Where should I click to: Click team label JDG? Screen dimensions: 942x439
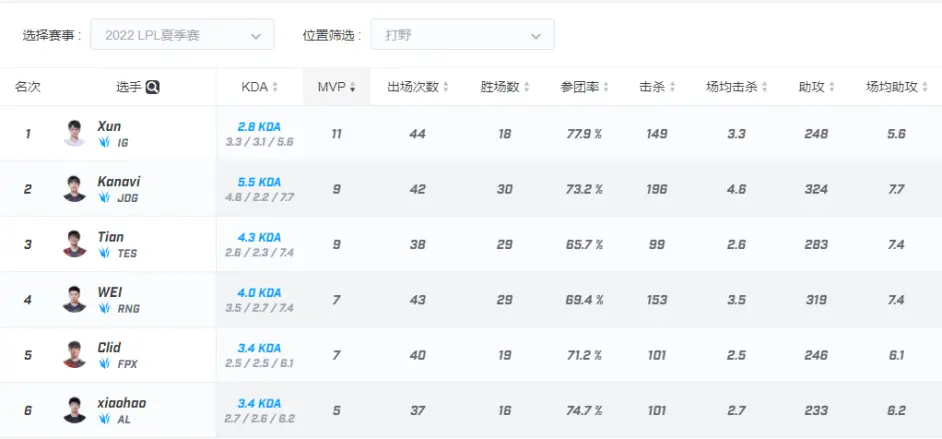[127, 198]
